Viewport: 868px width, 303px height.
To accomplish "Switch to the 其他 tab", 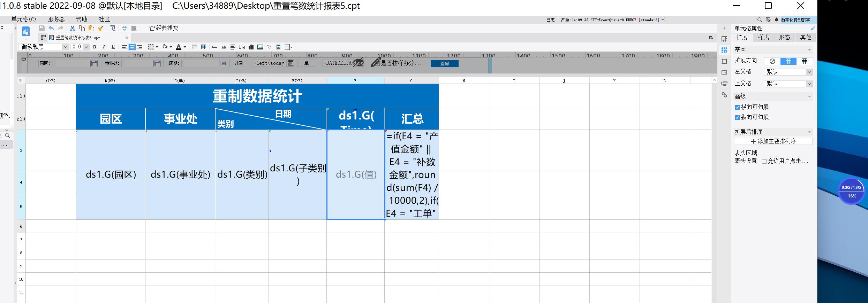I will click(806, 38).
